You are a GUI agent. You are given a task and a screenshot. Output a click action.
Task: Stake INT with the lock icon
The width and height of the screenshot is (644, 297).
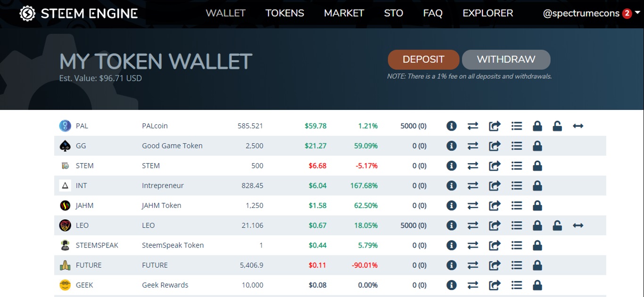tap(537, 185)
